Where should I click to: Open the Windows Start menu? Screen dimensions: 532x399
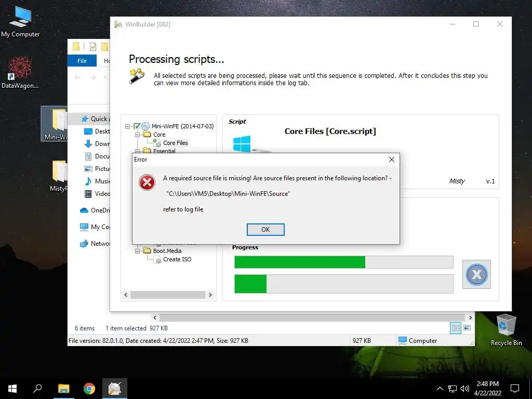tap(12, 389)
